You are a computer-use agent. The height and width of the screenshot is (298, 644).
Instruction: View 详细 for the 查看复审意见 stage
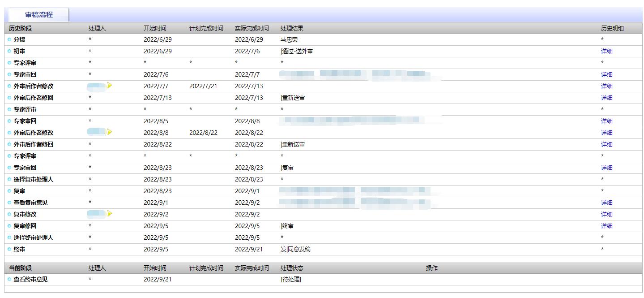pyautogui.click(x=606, y=203)
